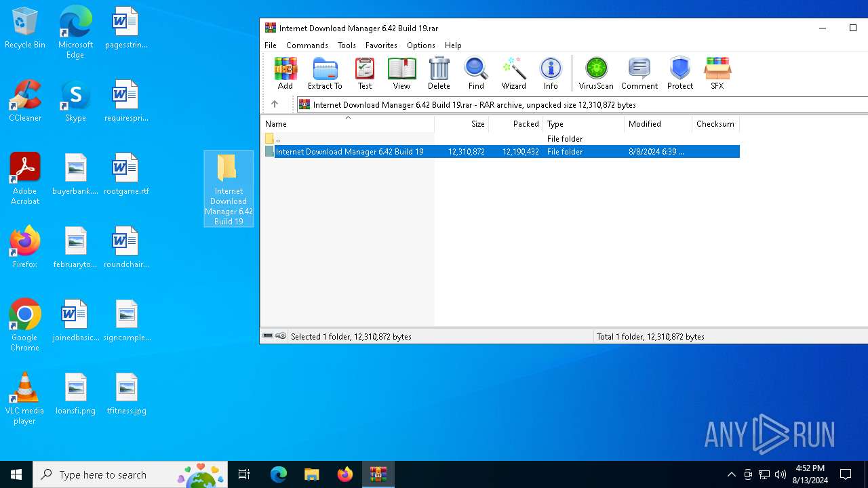Open the Commands menu
The image size is (868, 488).
point(307,45)
